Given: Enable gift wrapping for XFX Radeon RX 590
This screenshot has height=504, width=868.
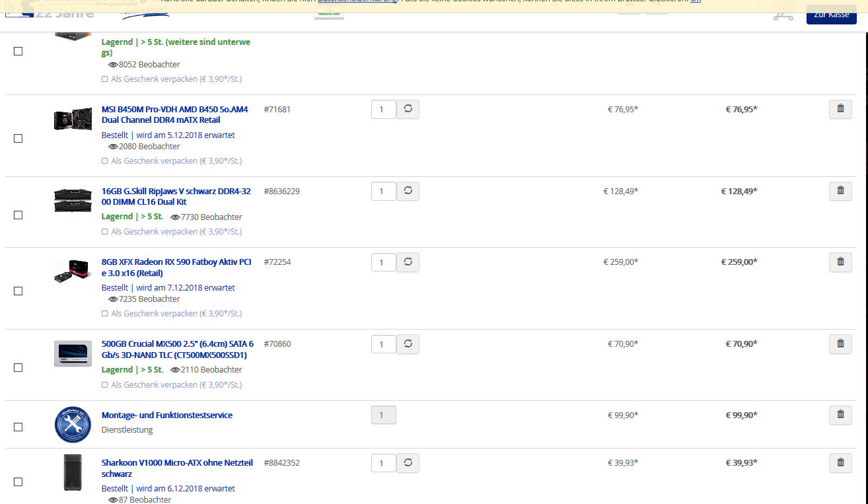Looking at the screenshot, I should (104, 314).
